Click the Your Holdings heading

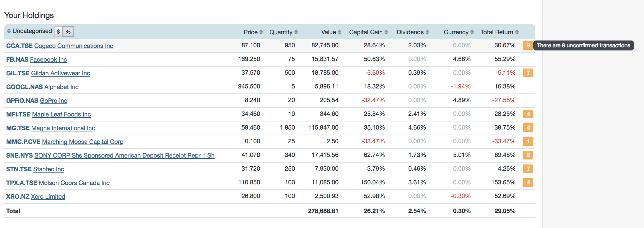tap(29, 15)
